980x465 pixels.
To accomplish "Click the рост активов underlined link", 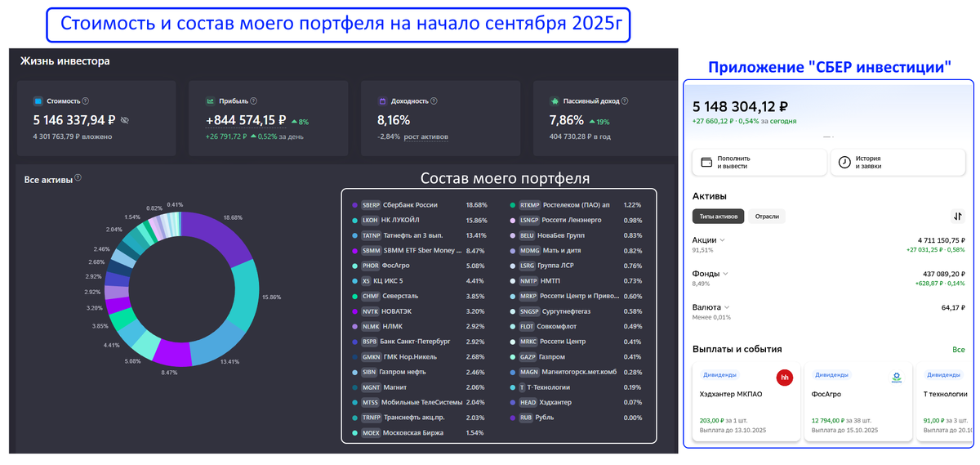I will click(x=426, y=136).
